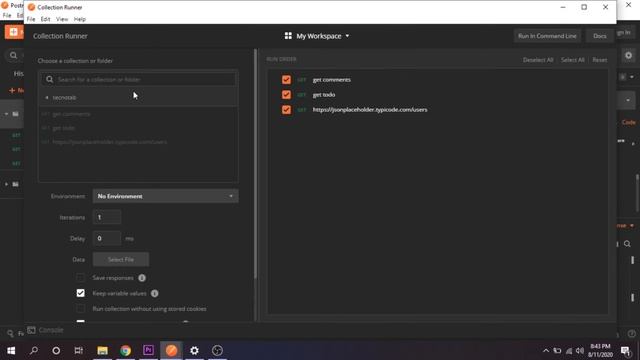Click clock showing 8:43 PM
640x360 pixels.
point(600,347)
